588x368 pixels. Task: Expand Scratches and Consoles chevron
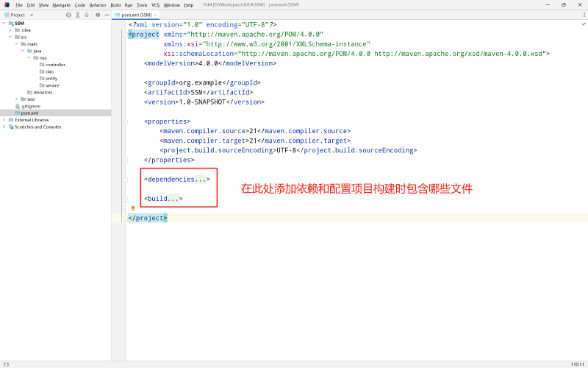pos(4,127)
